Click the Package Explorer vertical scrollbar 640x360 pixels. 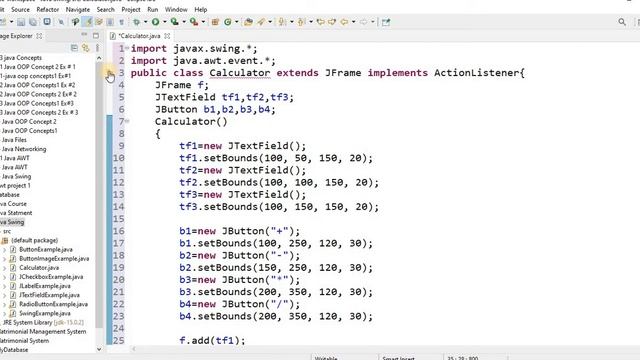coord(99,196)
